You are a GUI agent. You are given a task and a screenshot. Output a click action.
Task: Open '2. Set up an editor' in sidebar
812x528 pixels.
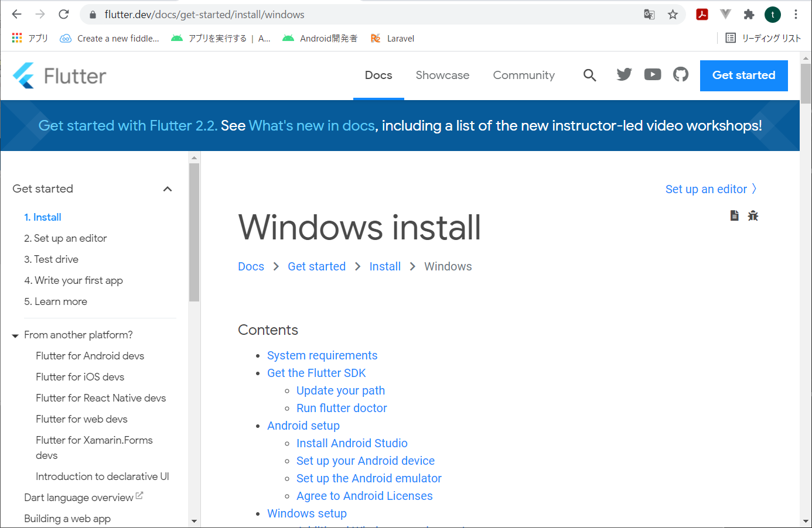(66, 238)
